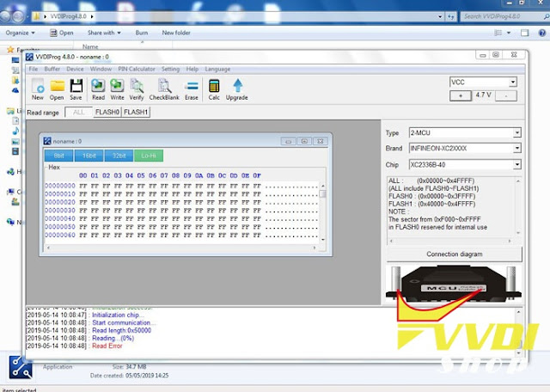The height and width of the screenshot is (392, 550).
Task: Open Explorer Organize dropdown
Action: point(20,33)
